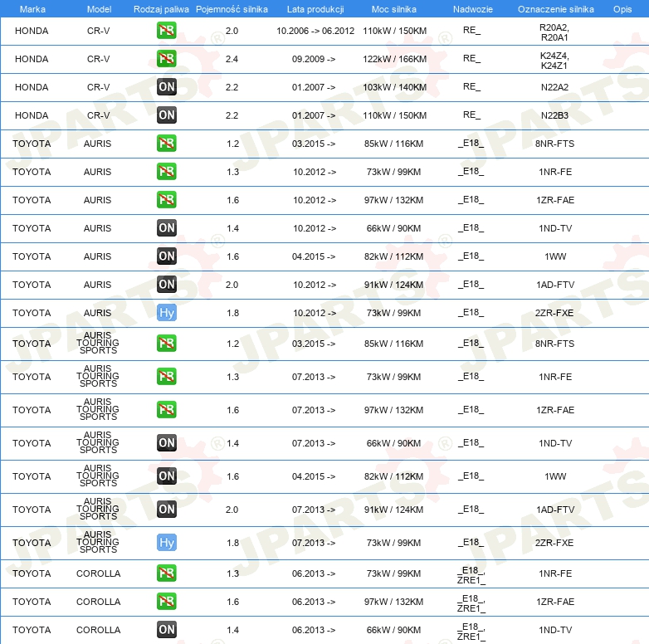Click diesel ON icon in AURIS 10.2012 1ND-TV row

167,227
